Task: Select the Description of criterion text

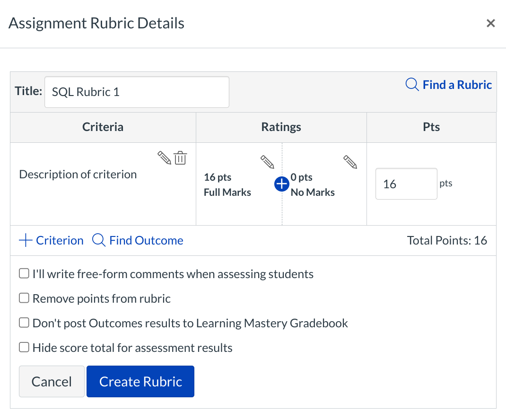Action: 78,175
